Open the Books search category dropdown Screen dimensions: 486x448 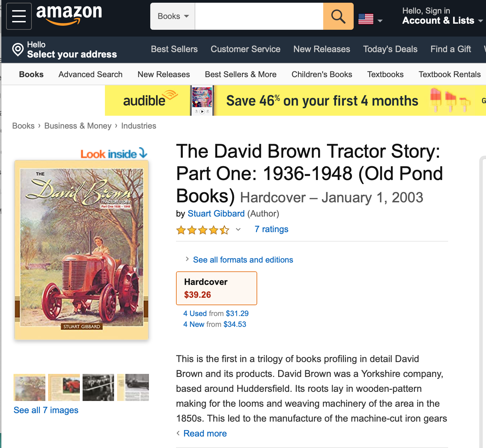(x=173, y=16)
